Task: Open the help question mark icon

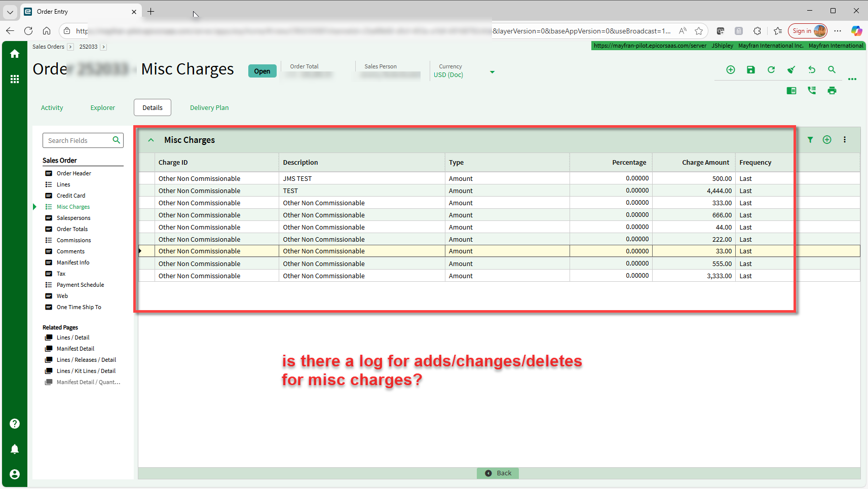Action: pyautogui.click(x=15, y=424)
